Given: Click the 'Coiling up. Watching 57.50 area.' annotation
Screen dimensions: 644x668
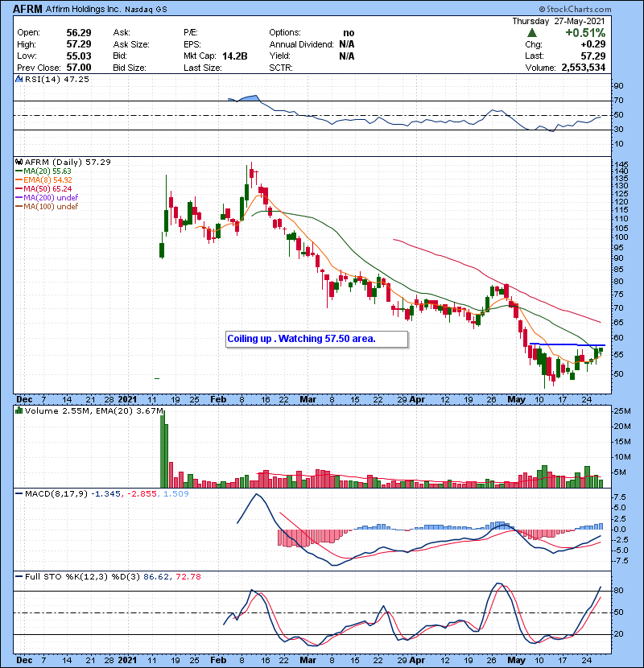Looking at the screenshot, I should coord(316,339).
